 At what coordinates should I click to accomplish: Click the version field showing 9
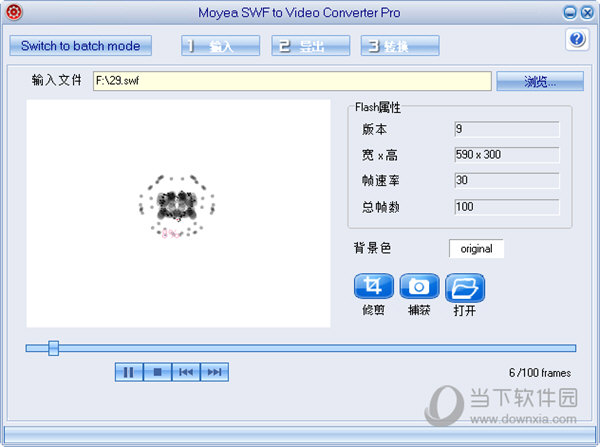point(507,129)
